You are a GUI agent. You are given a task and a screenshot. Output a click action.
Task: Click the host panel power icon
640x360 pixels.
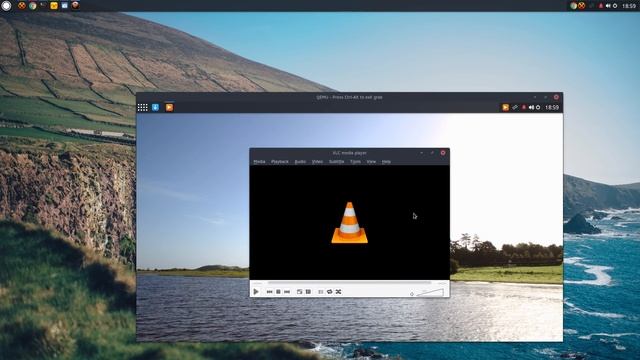coord(615,6)
